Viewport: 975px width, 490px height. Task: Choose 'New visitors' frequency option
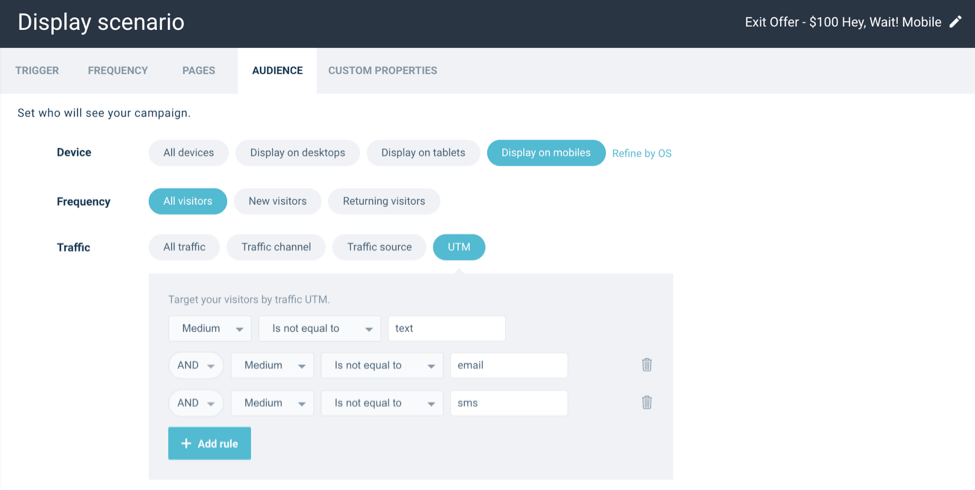coord(277,201)
